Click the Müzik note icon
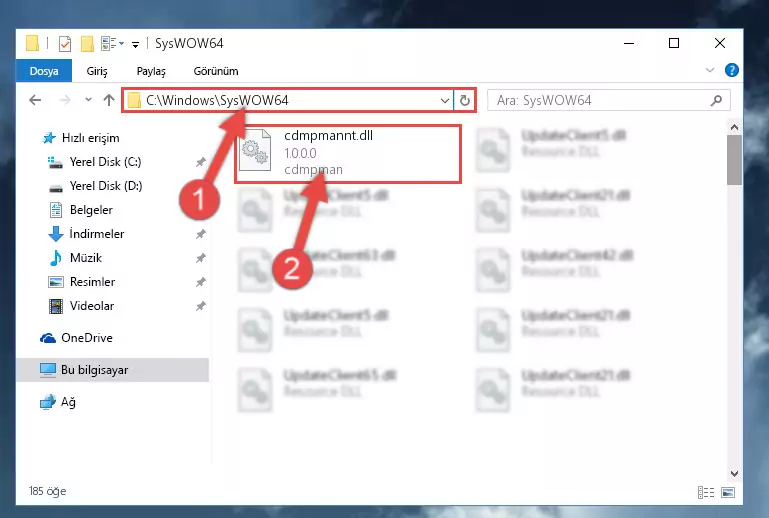Screen dimensions: 769x518 tap(56, 258)
